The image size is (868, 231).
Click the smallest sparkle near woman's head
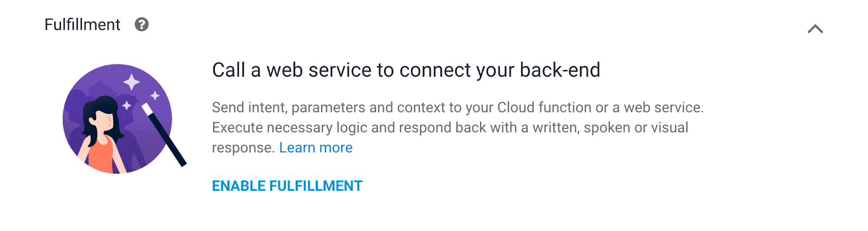tap(126, 105)
